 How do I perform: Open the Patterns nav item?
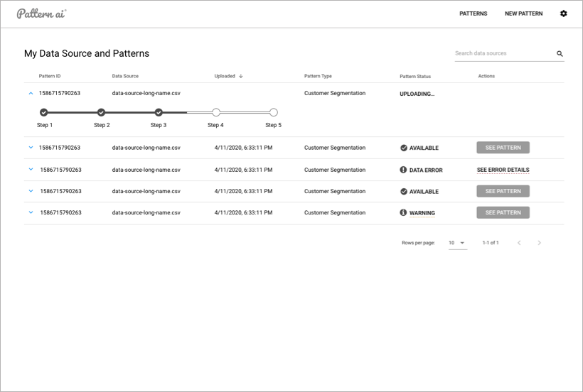tap(474, 13)
